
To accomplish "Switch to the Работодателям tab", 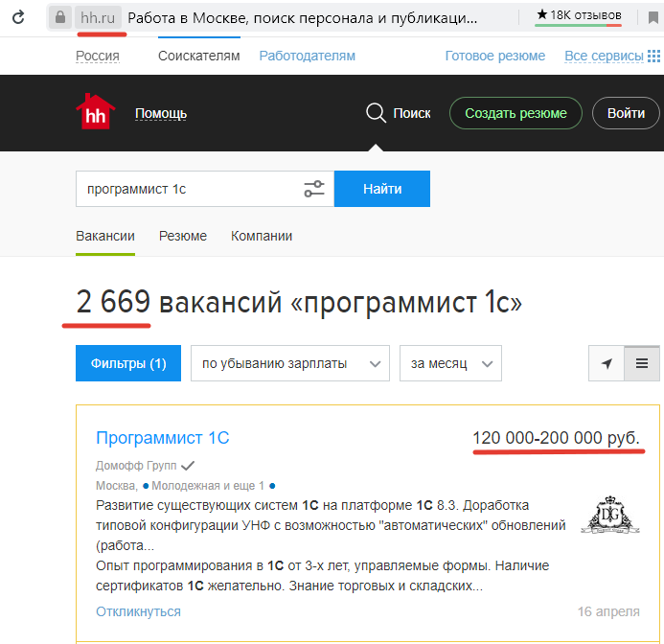I will pyautogui.click(x=307, y=56).
